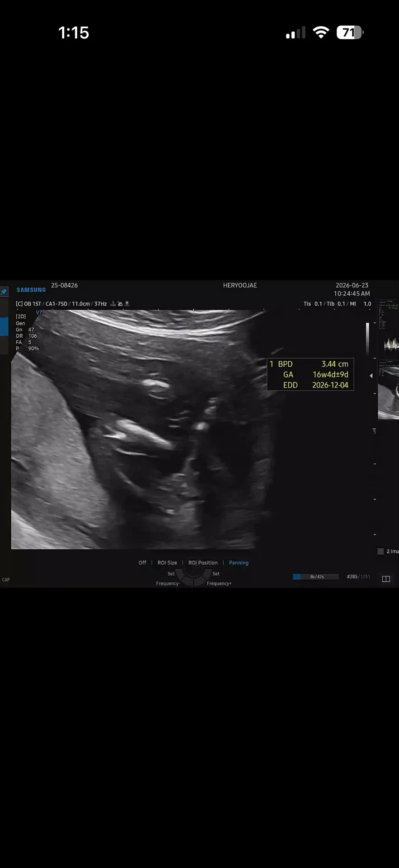Select the ROI Position option

203,563
